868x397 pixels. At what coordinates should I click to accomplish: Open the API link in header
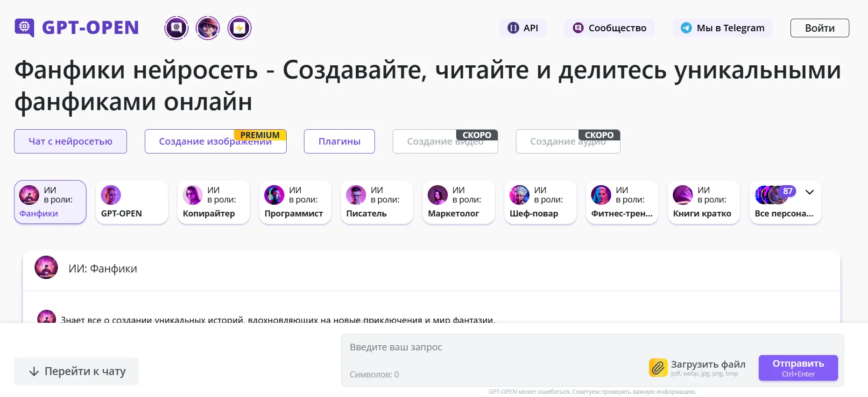[x=523, y=28]
